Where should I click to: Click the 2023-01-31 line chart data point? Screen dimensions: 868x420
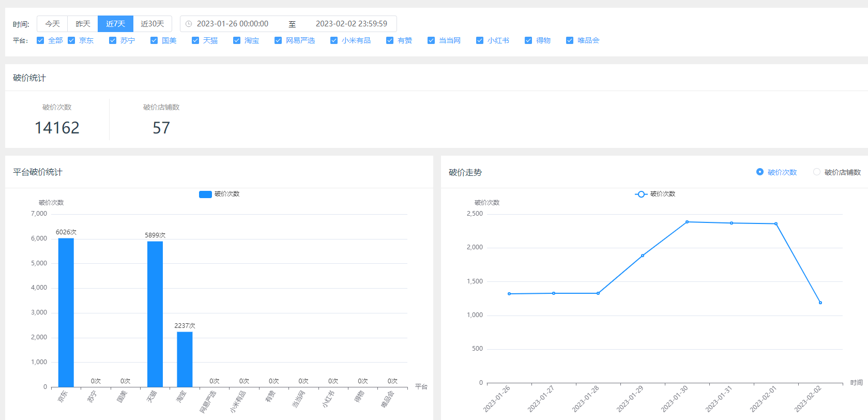click(732, 223)
